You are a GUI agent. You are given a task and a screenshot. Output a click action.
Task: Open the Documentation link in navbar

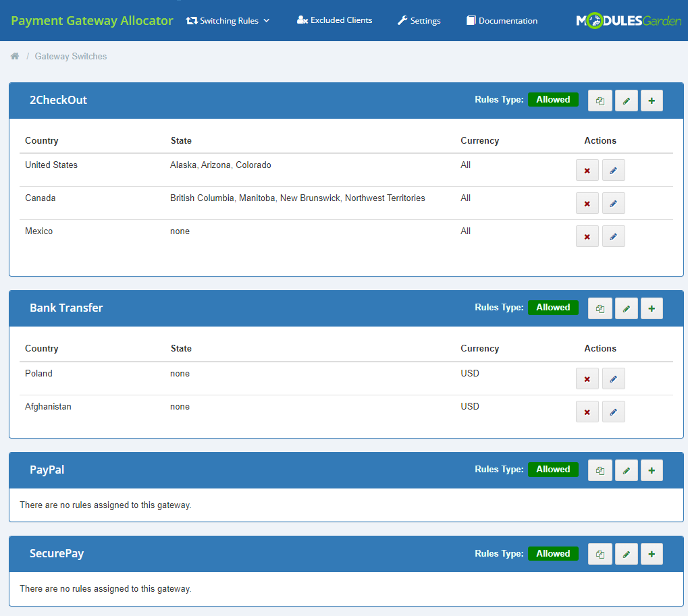[502, 21]
